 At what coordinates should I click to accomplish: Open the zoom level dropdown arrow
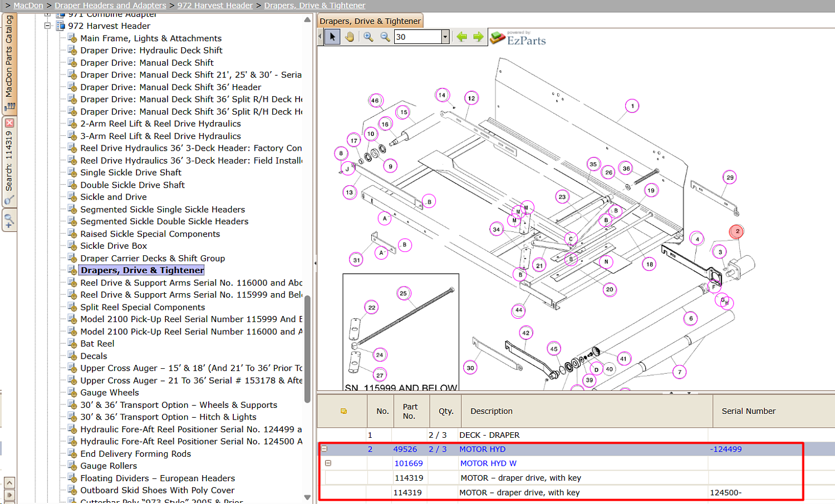coord(445,37)
